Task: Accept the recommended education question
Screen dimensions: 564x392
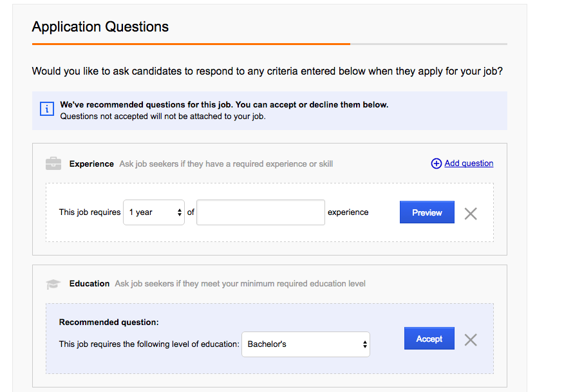Action: [x=429, y=339]
